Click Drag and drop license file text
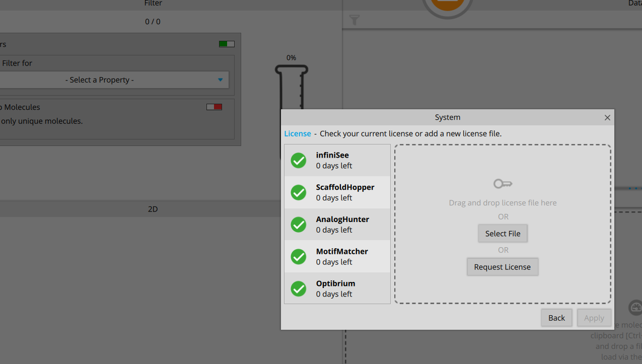This screenshot has height=364, width=642. pos(503,203)
